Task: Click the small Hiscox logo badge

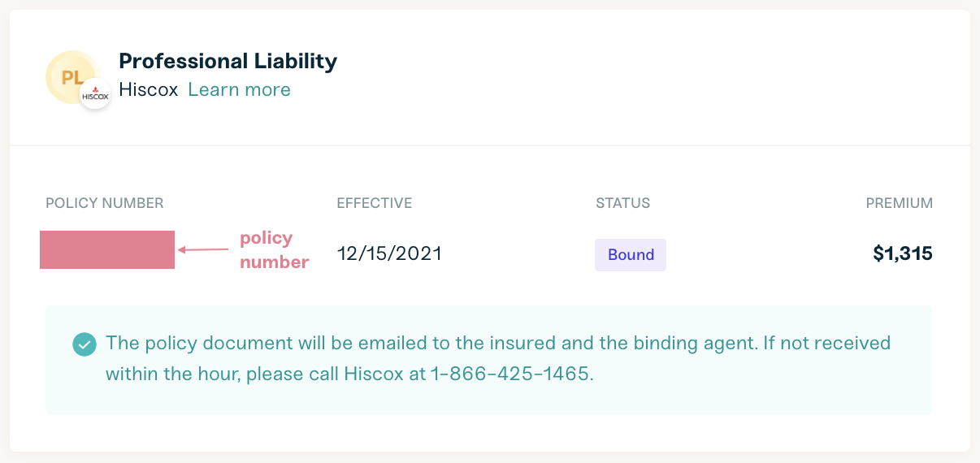Action: click(95, 94)
